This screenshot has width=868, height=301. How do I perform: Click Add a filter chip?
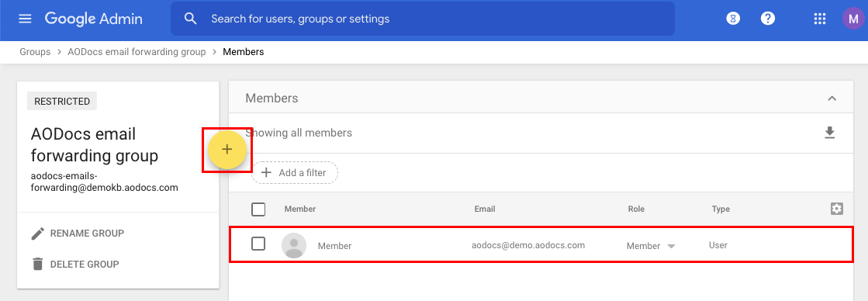[x=295, y=173]
